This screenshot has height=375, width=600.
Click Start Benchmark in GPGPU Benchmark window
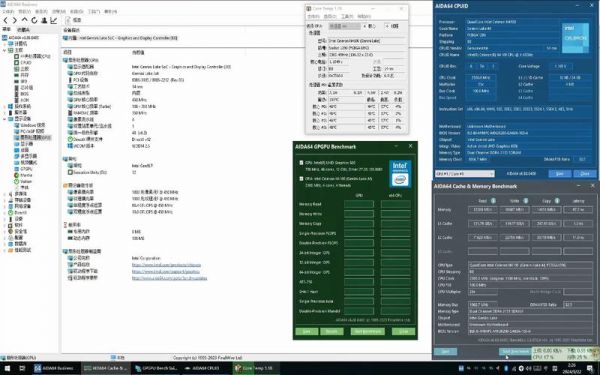tap(367, 331)
